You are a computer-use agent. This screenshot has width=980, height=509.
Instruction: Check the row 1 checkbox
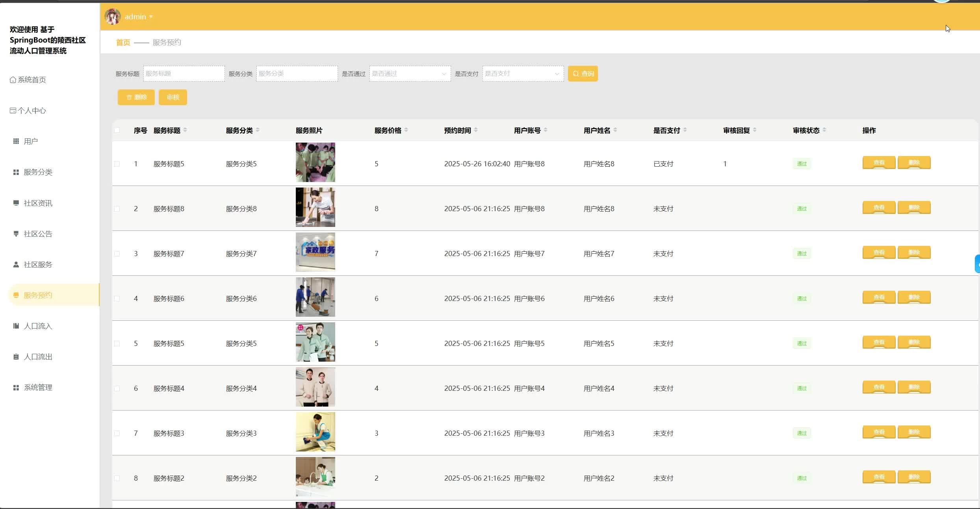click(117, 164)
